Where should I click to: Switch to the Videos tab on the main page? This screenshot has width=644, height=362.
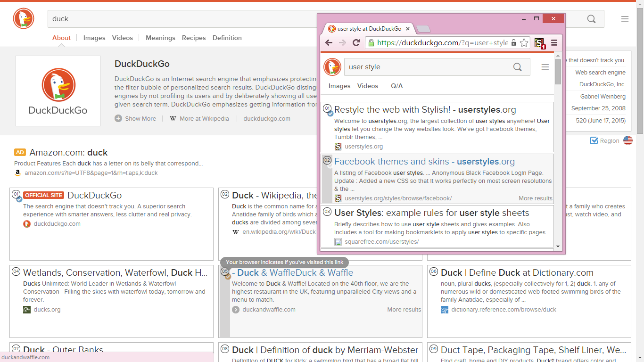tap(122, 38)
